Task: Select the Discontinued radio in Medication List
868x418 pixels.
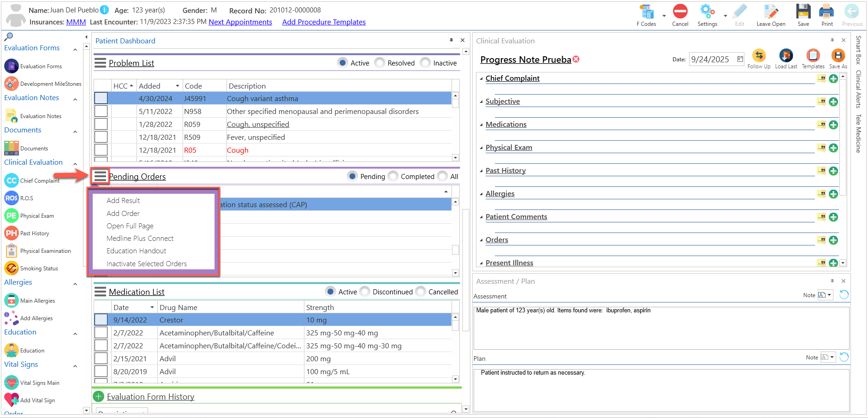Action: (x=365, y=291)
